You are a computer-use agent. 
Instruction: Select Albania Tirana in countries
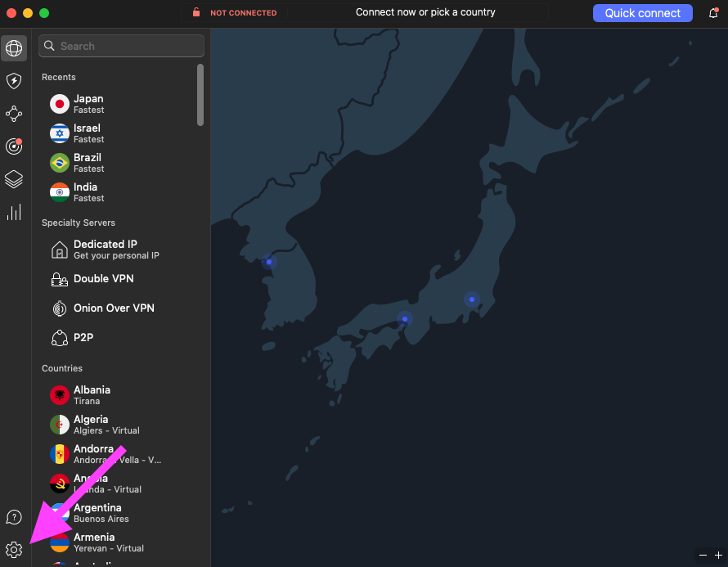[x=119, y=395]
